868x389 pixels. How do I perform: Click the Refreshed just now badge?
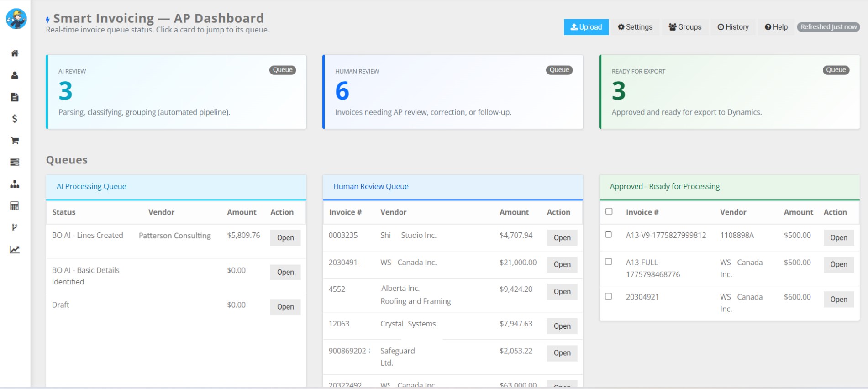(x=828, y=27)
